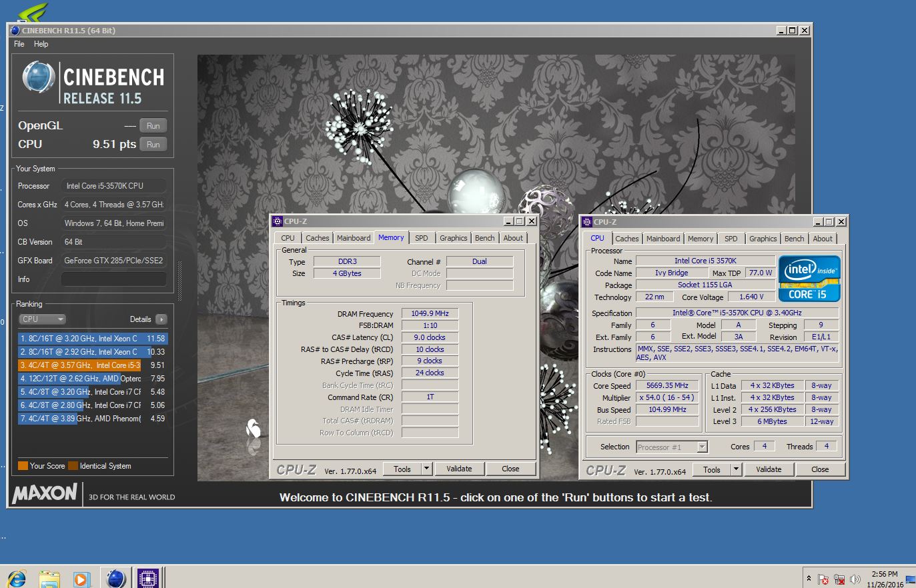Open SPD tab in right CPU-Z window

coord(731,239)
